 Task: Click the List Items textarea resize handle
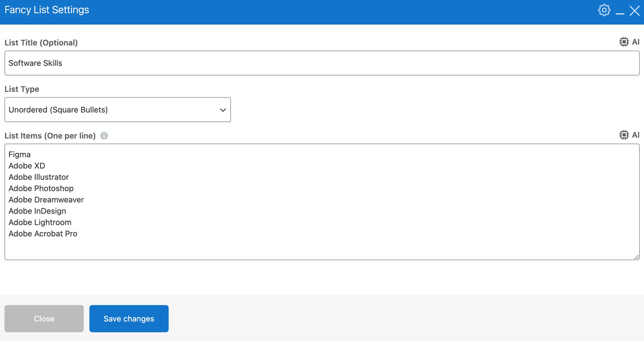(636, 257)
